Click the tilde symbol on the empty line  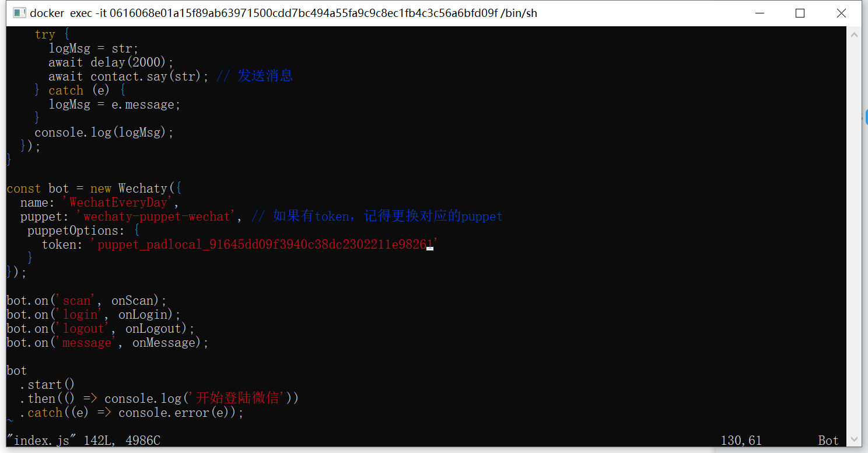[9, 419]
